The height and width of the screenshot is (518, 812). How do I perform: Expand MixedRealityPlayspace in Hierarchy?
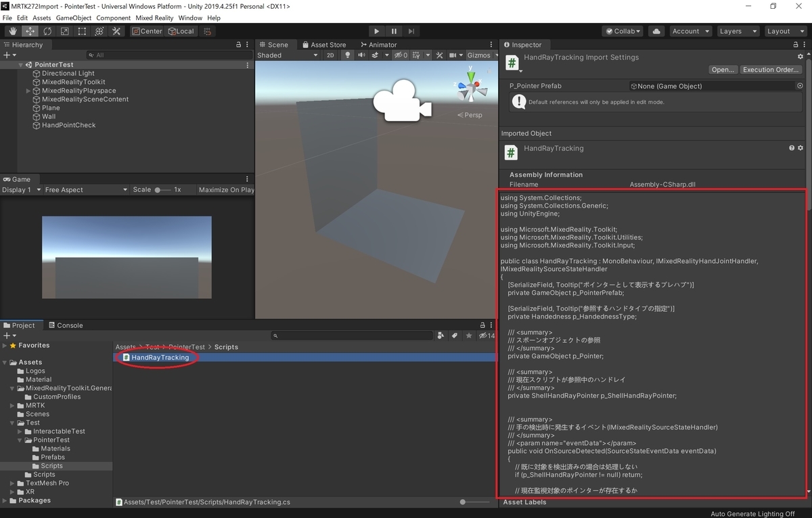[28, 91]
